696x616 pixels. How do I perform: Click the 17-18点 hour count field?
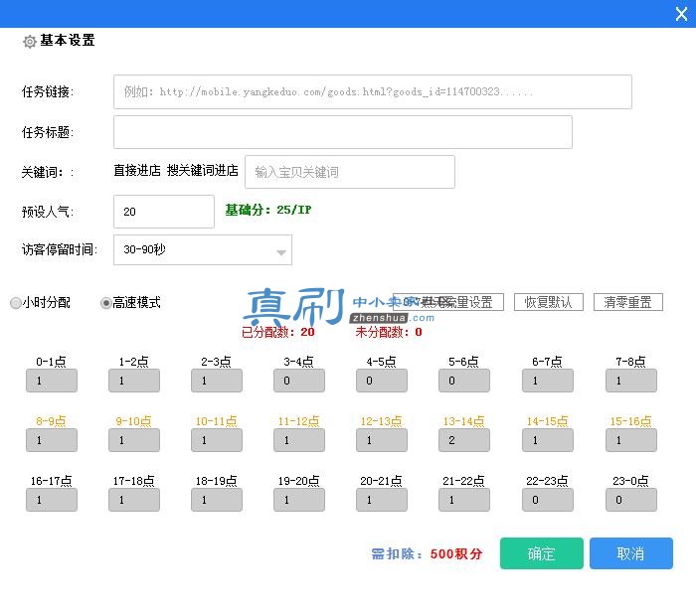tap(134, 500)
